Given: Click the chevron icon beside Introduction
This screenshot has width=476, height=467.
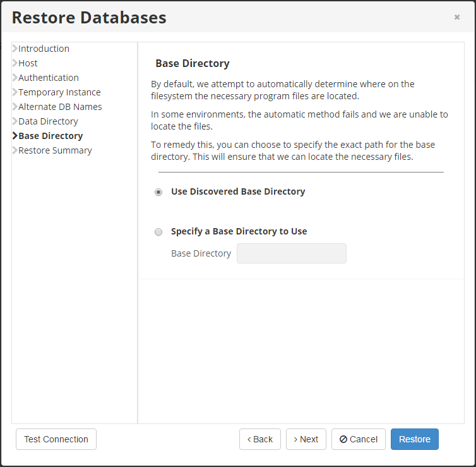Looking at the screenshot, I should click(x=15, y=49).
